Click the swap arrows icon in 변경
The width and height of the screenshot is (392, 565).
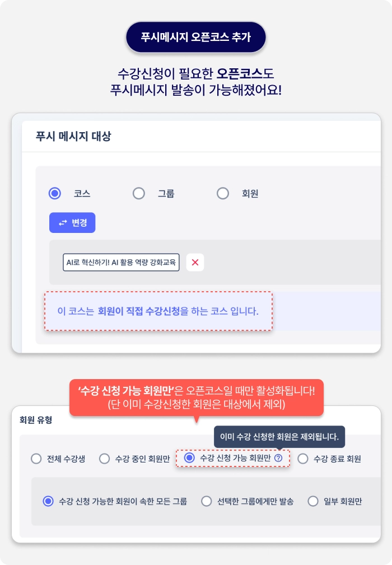pos(63,223)
